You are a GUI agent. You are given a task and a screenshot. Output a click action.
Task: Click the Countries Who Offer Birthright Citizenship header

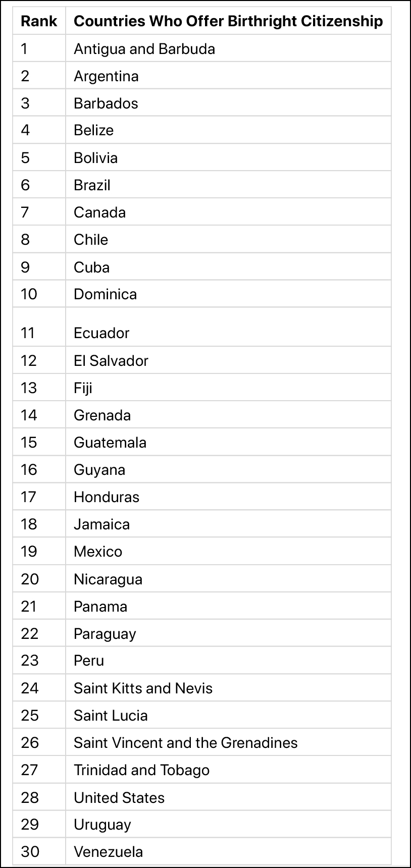click(x=228, y=21)
